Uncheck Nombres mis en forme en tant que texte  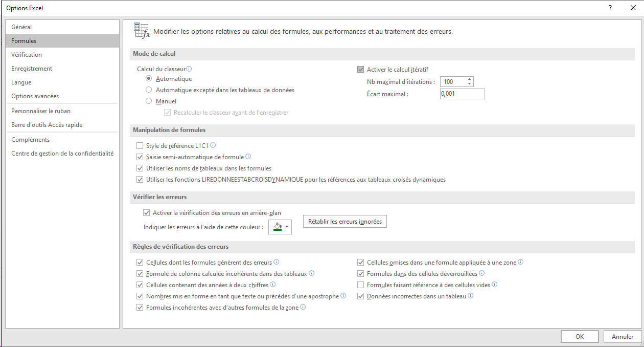click(x=140, y=296)
